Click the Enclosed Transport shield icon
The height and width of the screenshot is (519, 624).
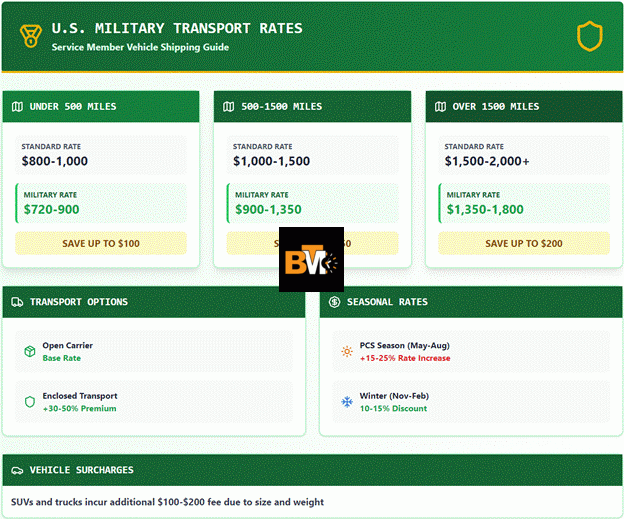pyautogui.click(x=30, y=402)
